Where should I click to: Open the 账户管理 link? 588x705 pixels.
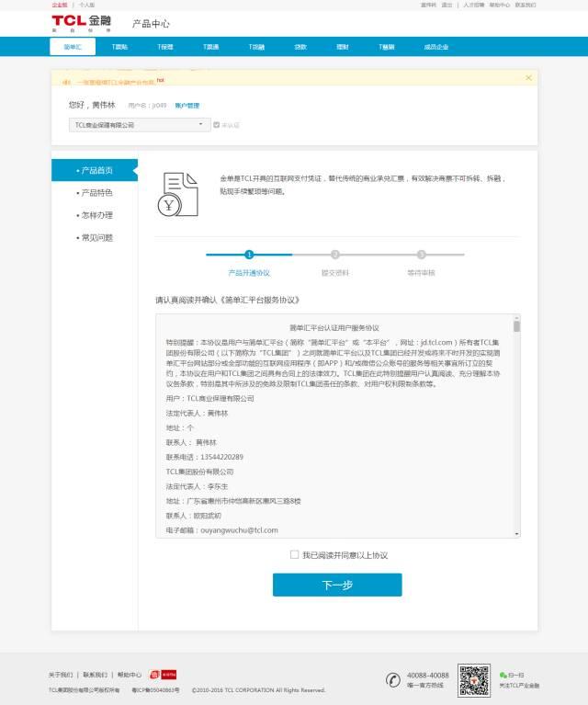[187, 106]
